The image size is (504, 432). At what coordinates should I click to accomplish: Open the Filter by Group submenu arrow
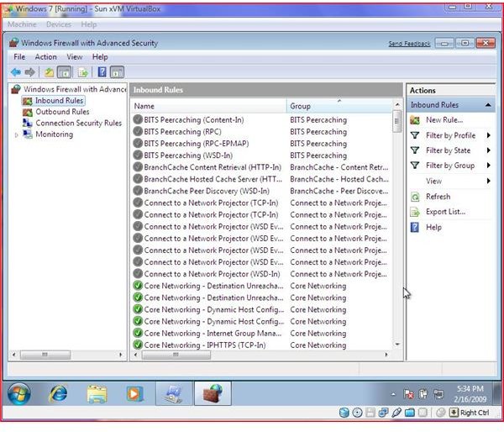[488, 166]
